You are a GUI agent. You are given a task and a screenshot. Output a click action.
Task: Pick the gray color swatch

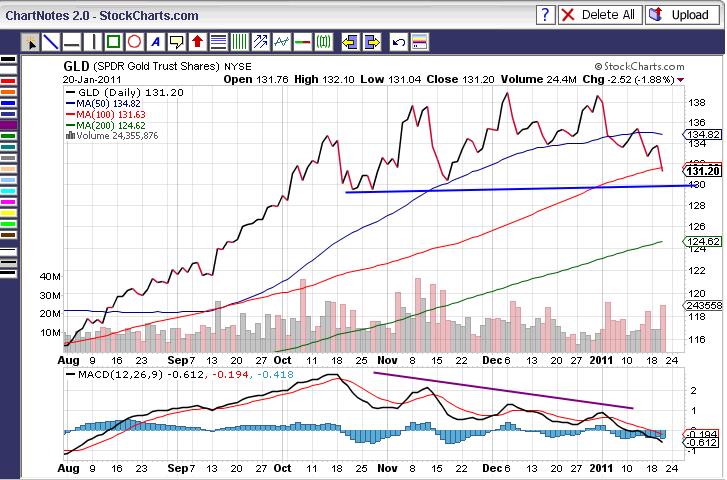9,158
